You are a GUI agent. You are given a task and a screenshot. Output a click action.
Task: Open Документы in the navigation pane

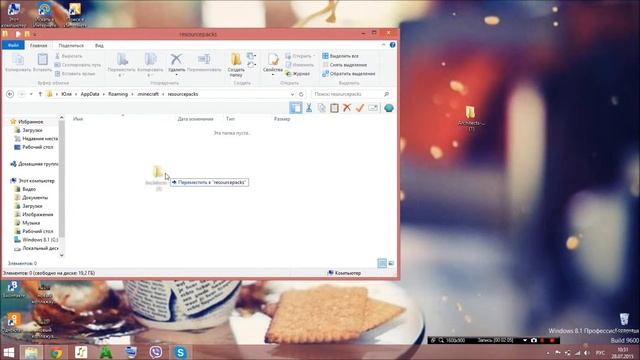31,198
